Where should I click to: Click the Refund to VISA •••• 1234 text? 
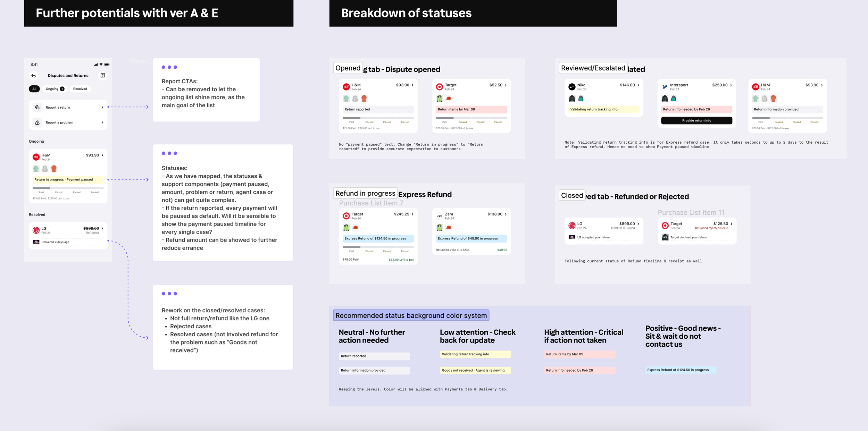click(x=452, y=250)
